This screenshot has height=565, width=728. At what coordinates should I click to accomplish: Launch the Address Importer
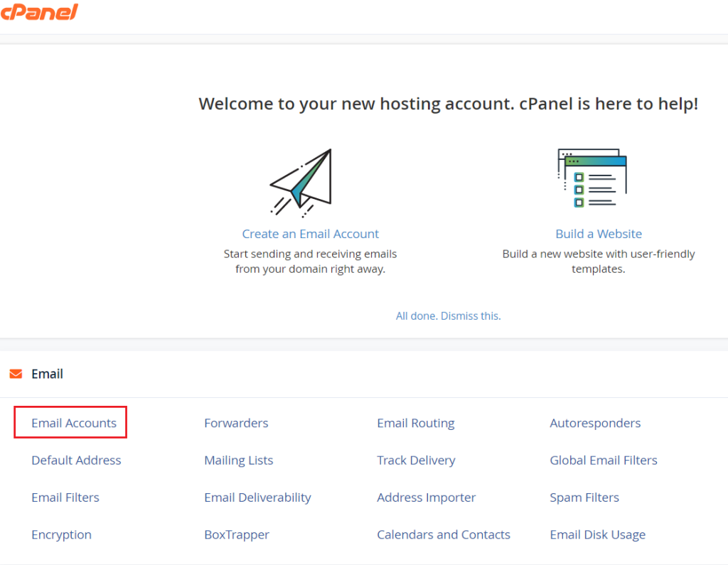coord(426,497)
